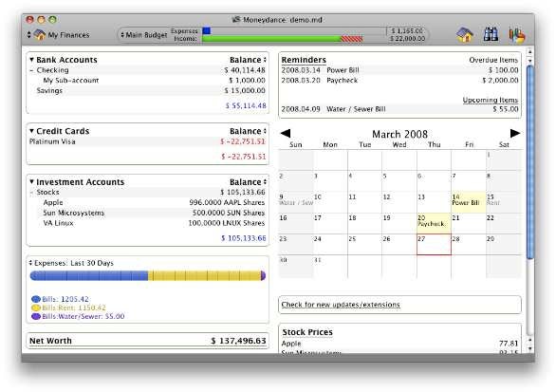Click the yellow Rent segment in expenses bar
Screen dimensions: 556x392
point(204,275)
